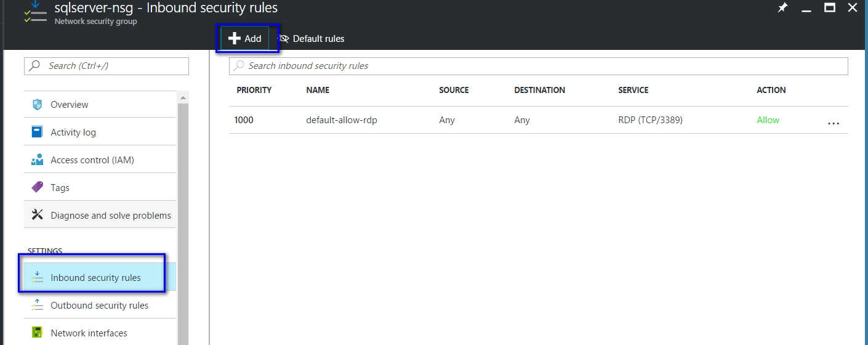The height and width of the screenshot is (345, 868).
Task: Sort by the NAME column header
Action: point(318,90)
